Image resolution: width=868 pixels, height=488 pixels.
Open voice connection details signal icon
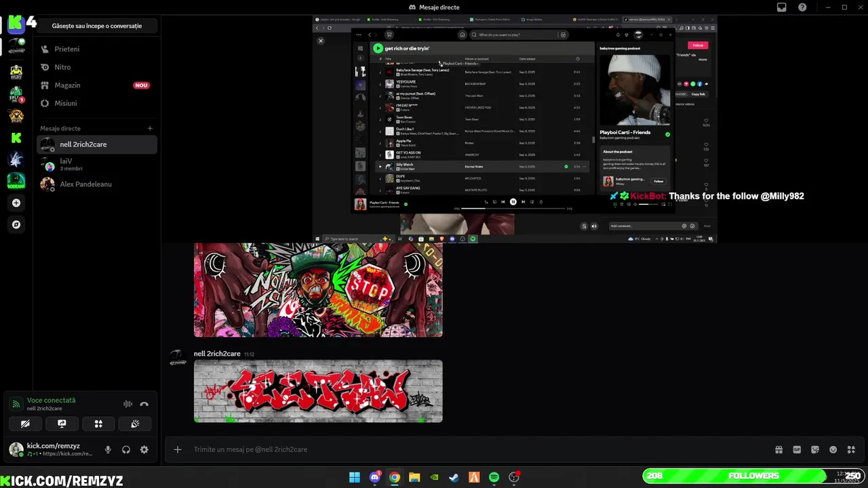[x=16, y=404]
